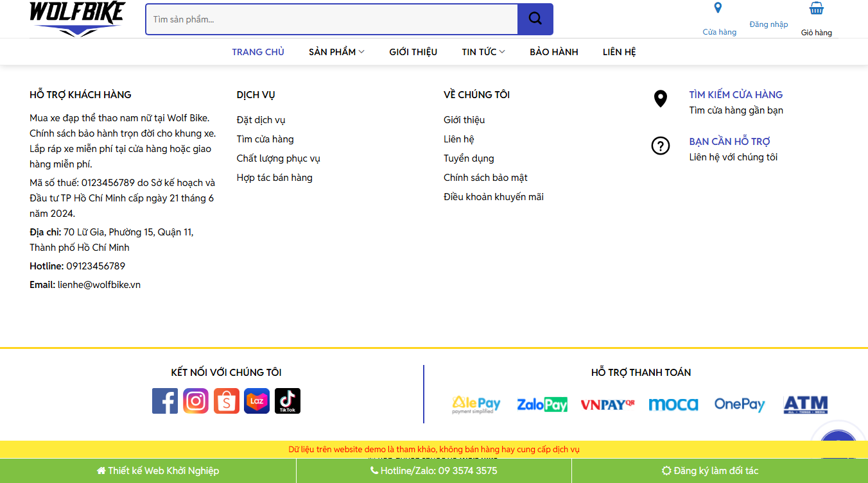Click the Đăng nhập login link
The image size is (868, 483).
[768, 24]
